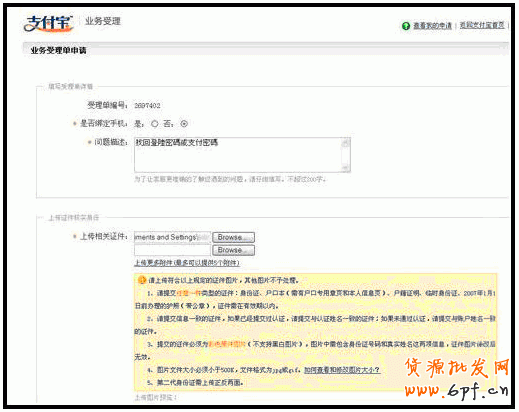Open the 上传更多附件 link
This screenshot has width=519, height=412.
pos(187,263)
